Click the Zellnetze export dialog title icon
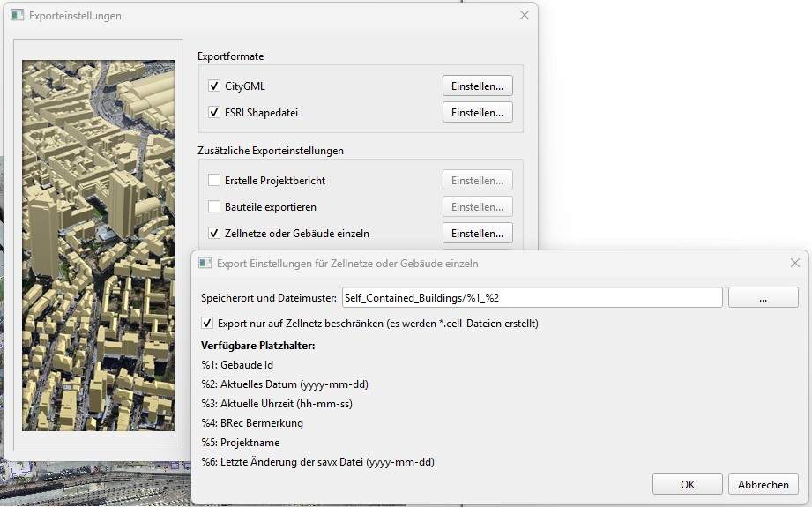812x507 pixels. (x=205, y=263)
